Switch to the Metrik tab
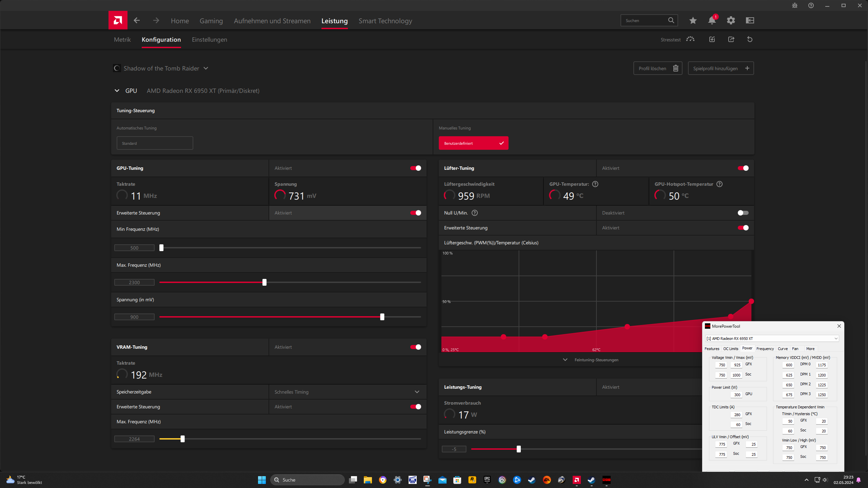The height and width of the screenshot is (488, 868). (x=122, y=40)
